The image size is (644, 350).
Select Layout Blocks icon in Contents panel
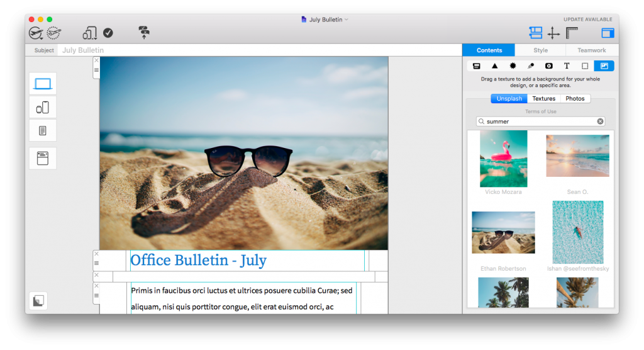[477, 66]
